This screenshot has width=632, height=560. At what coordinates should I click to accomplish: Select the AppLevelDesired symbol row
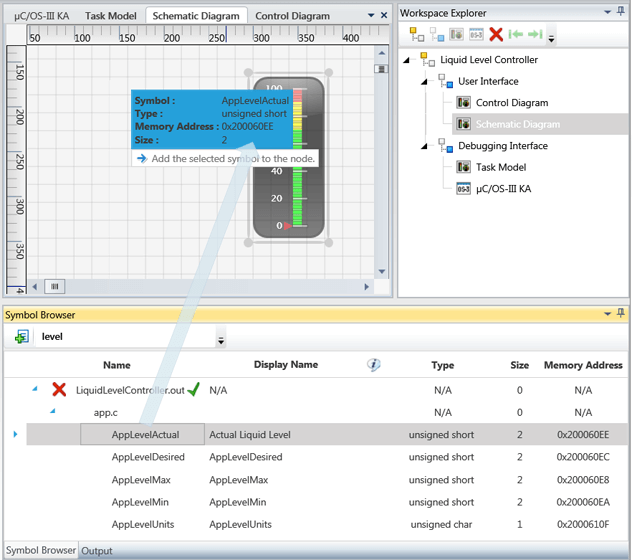[x=145, y=457]
